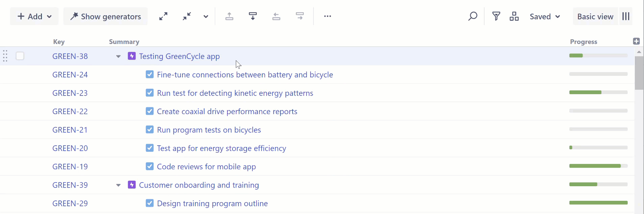Viewport: 644px width, 214px height.
Task: Select the GREEN-38 row checkbox
Action: click(20, 56)
